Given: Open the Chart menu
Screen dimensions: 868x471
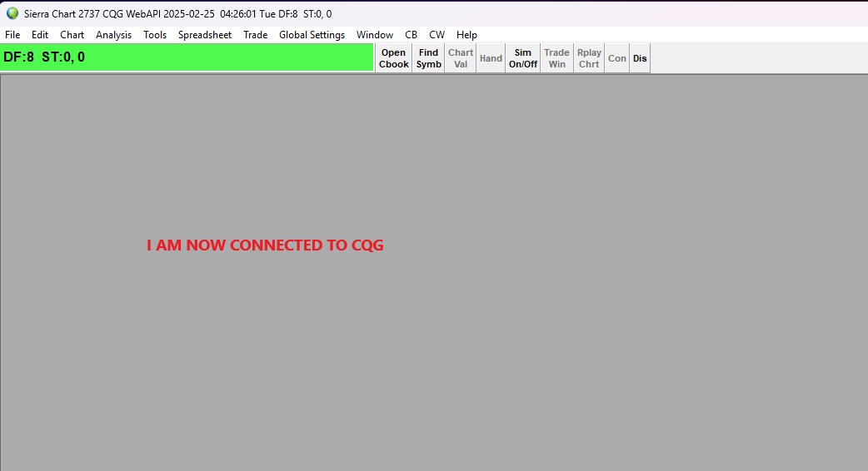Looking at the screenshot, I should [72, 35].
